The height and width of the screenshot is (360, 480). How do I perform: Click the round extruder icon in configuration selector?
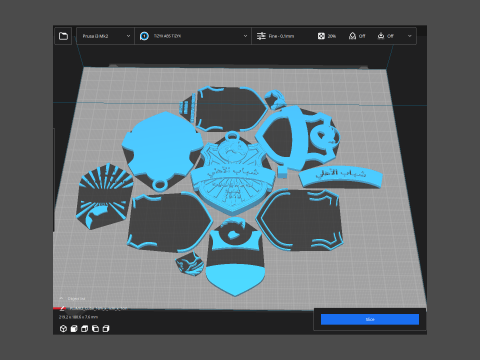(x=144, y=36)
